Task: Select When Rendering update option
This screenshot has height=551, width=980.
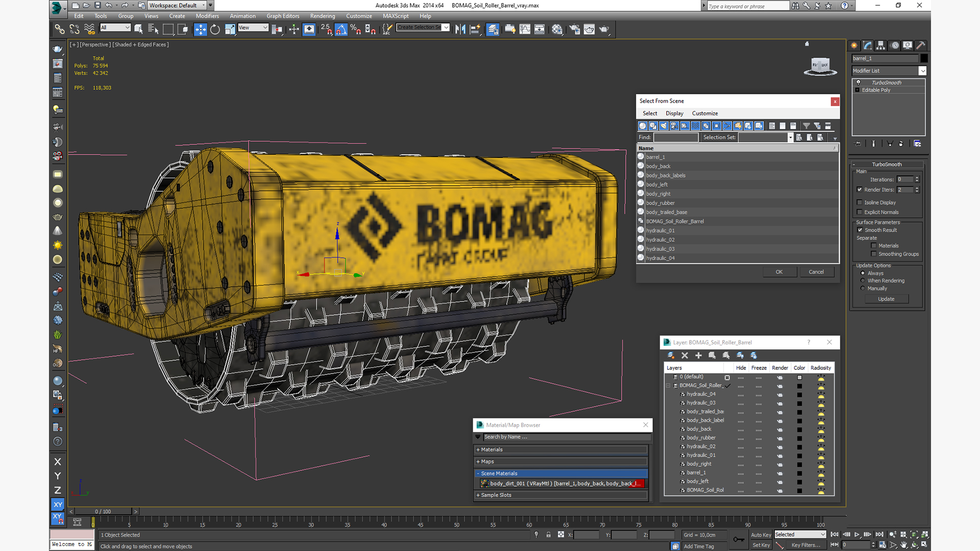Action: 863,281
